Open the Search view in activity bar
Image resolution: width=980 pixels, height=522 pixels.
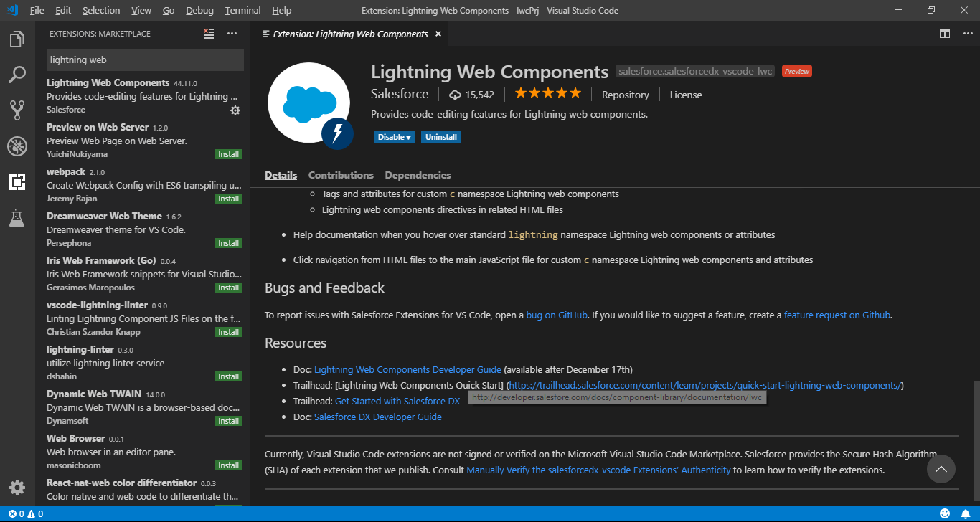pyautogui.click(x=17, y=75)
